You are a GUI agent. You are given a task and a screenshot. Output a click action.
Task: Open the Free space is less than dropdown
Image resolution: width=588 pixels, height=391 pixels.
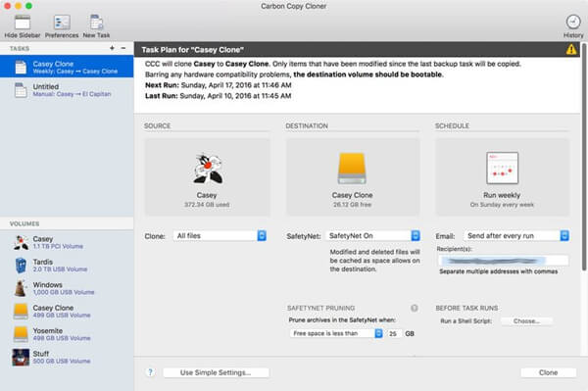pos(336,333)
